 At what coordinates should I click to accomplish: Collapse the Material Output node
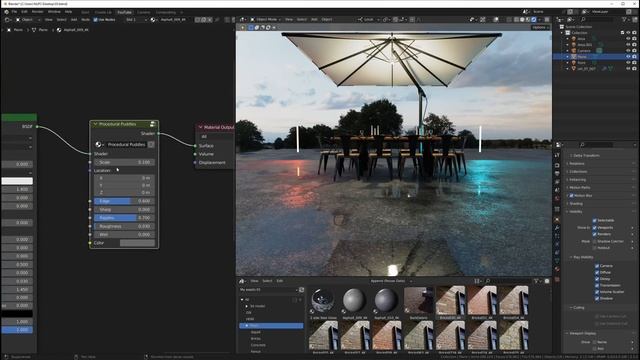[x=200, y=127]
